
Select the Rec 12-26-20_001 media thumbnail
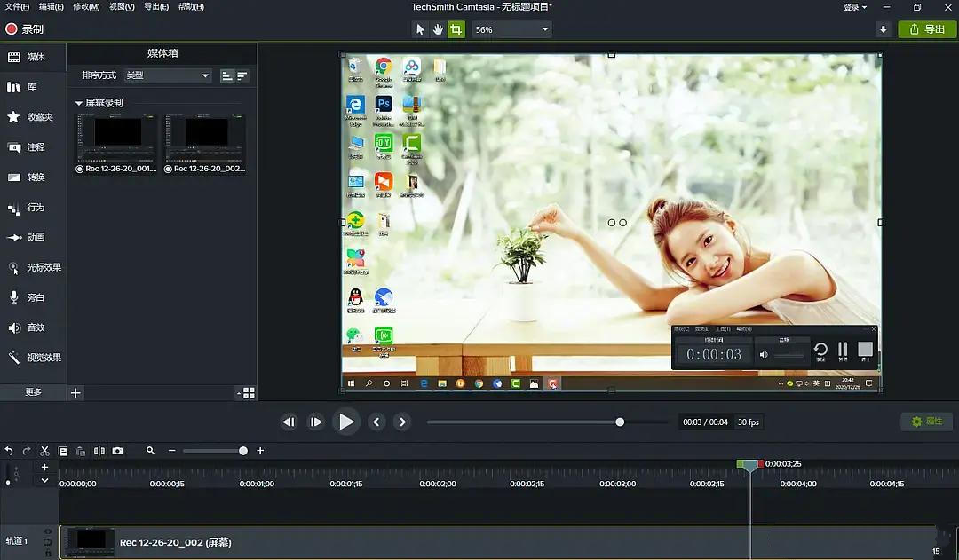tap(116, 144)
